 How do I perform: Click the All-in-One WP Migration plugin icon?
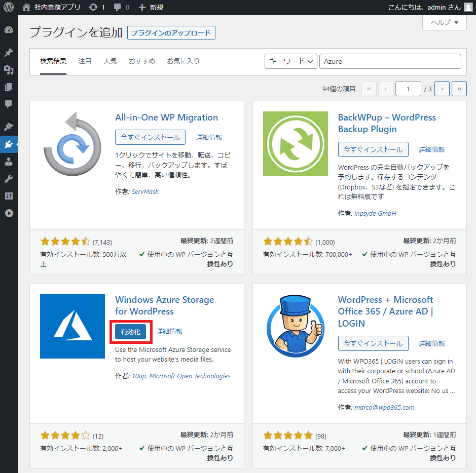[x=72, y=144]
